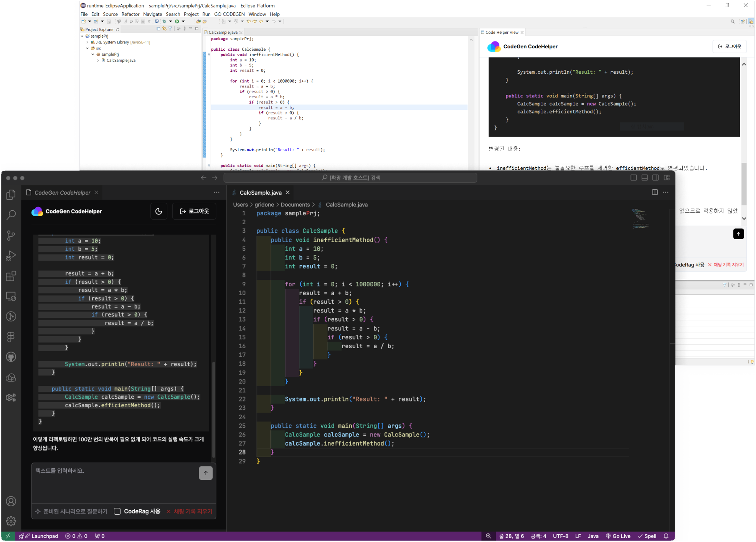Viewport: 756px width, 542px height.
Task: Collapse All icon in Eclipse Project Explorer
Action: [158, 29]
